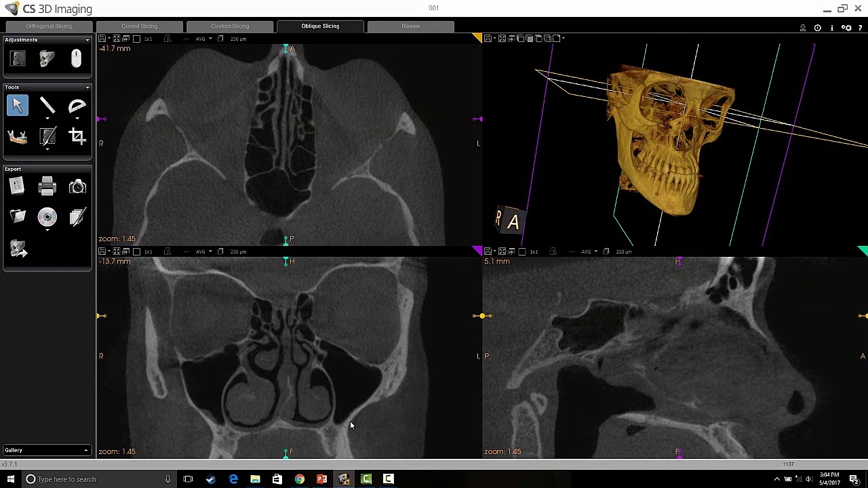Viewport: 868px width, 488px height.
Task: Click the info 'i' icon top right
Action: (831, 28)
